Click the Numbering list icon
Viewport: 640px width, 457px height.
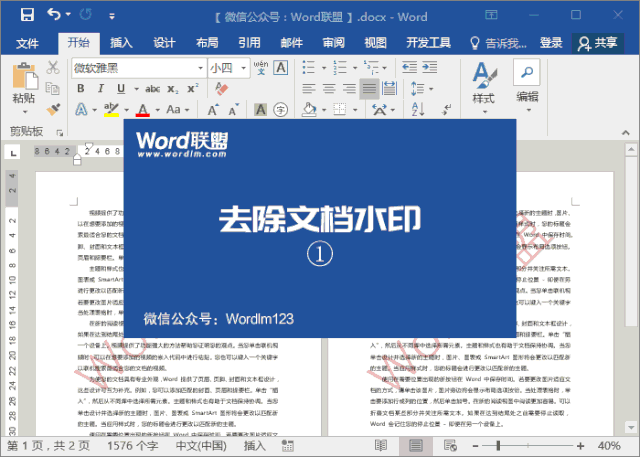point(340,67)
